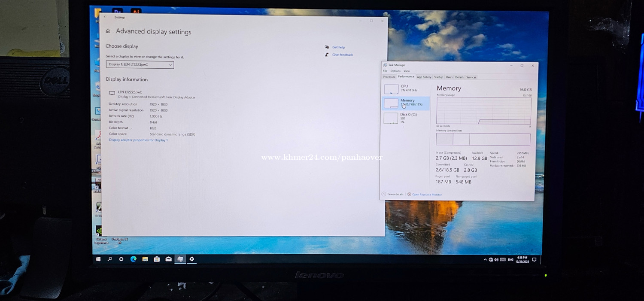Open Display adapter properties for Display 1
The height and width of the screenshot is (301, 644).
click(138, 140)
